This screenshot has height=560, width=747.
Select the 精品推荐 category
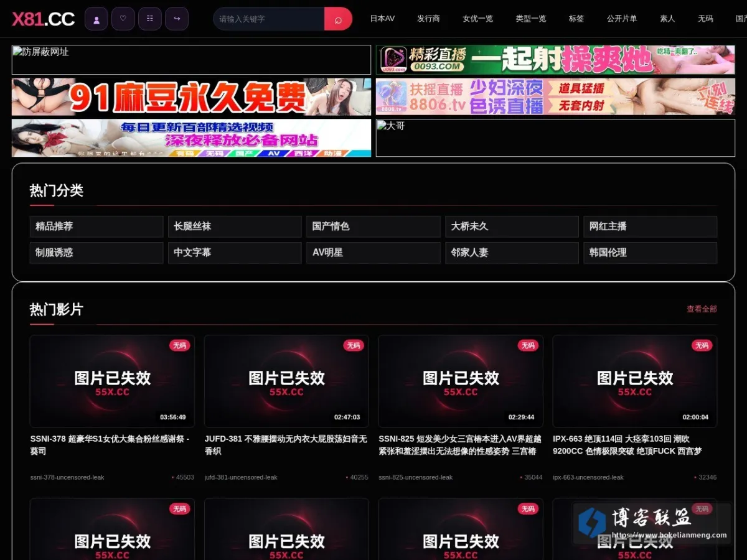pyautogui.click(x=96, y=226)
